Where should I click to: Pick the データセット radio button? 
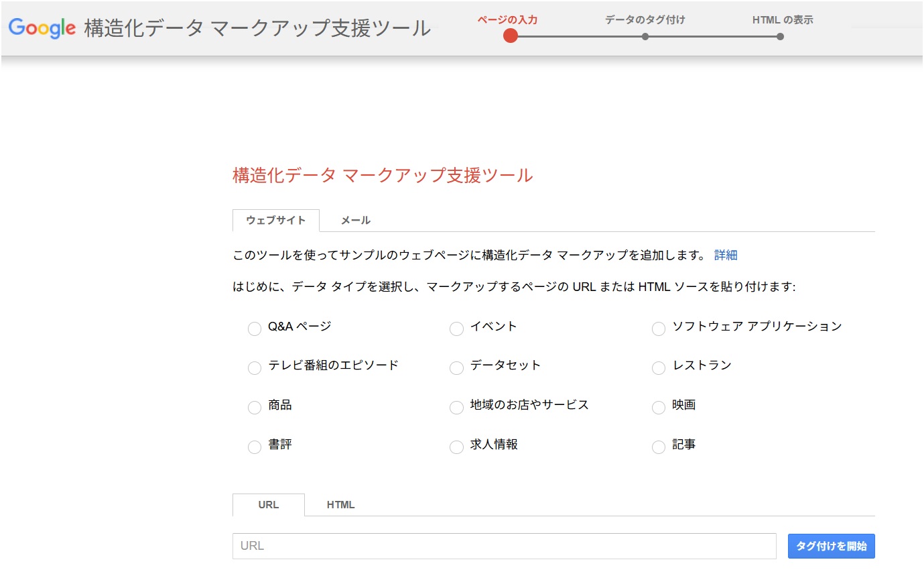tap(456, 368)
